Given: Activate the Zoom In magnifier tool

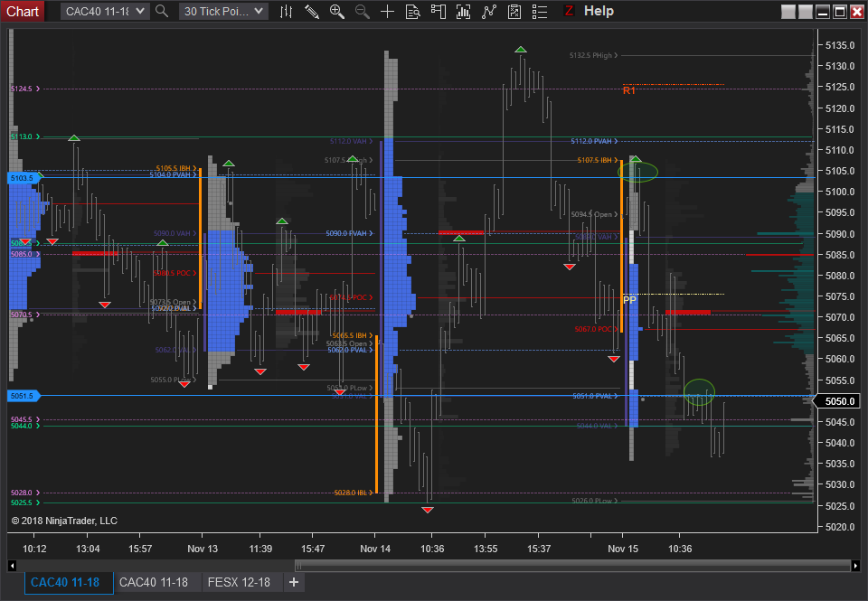Looking at the screenshot, I should tap(337, 11).
